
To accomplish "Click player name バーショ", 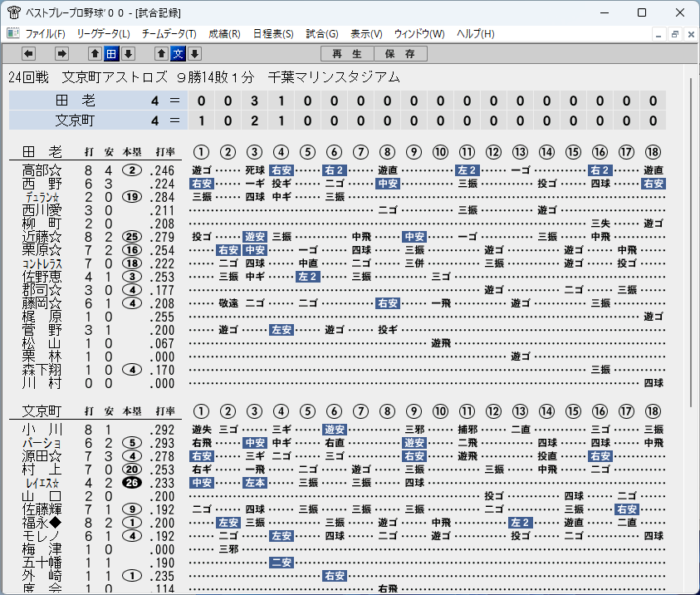I will (x=42, y=443).
